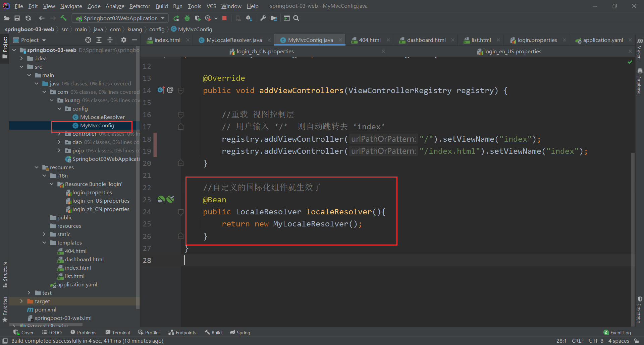The image size is (644, 345).
Task: Click the fold toggle on line 24
Action: (181, 212)
